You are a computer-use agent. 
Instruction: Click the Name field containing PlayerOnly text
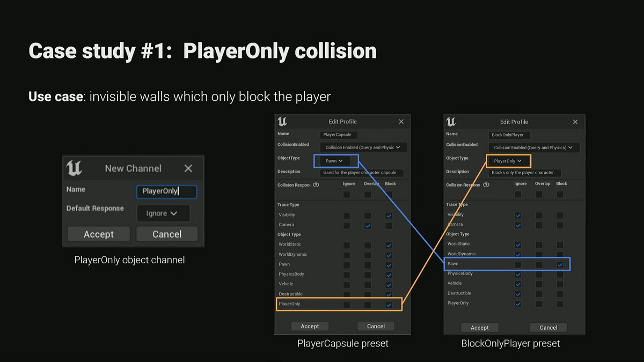pyautogui.click(x=166, y=191)
